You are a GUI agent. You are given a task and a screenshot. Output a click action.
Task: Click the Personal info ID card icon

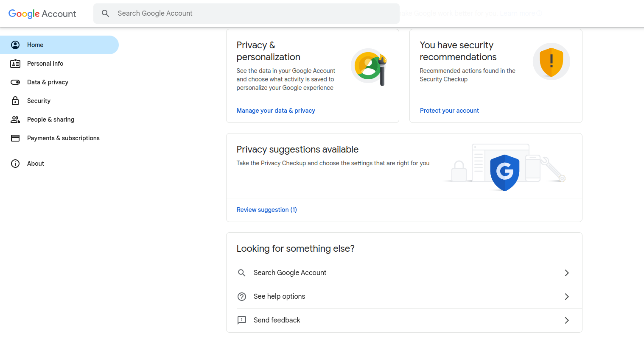(x=15, y=64)
